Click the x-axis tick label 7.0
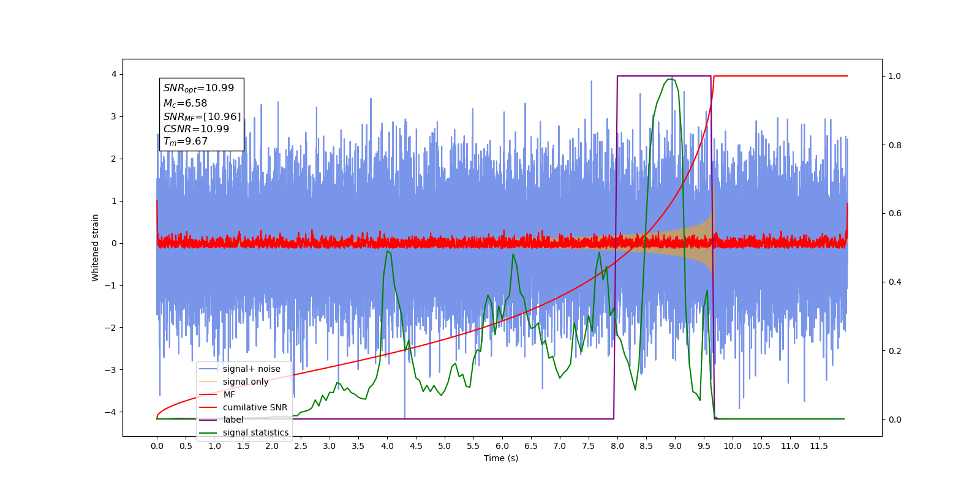 click(x=560, y=446)
